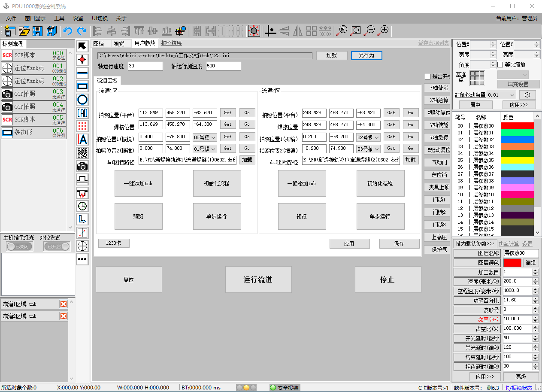The image size is (542, 392).
Task: Select the text tool icon
Action: (x=82, y=140)
